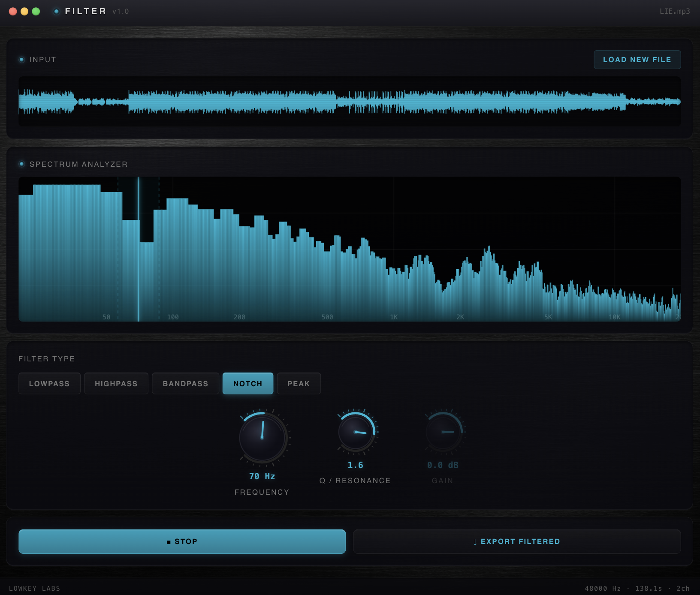Image resolution: width=700 pixels, height=595 pixels.
Task: Click the dimmed Gain knob
Action: click(443, 432)
